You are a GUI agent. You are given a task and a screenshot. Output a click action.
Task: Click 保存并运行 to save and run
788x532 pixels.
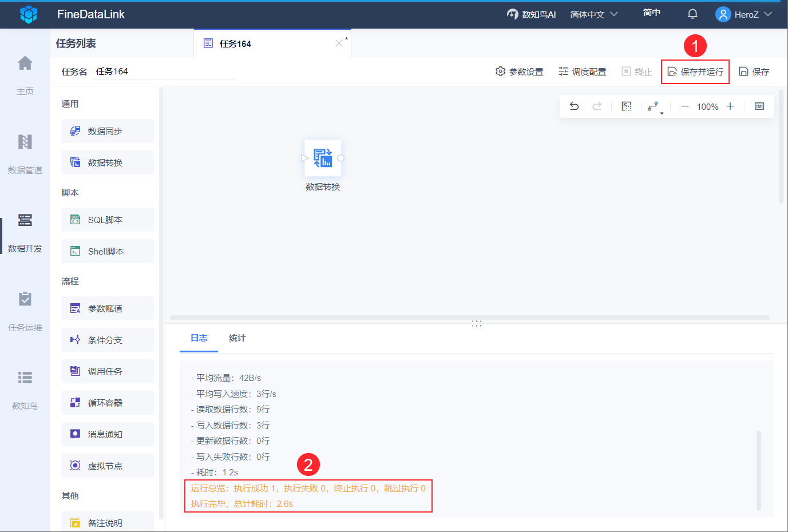[695, 72]
